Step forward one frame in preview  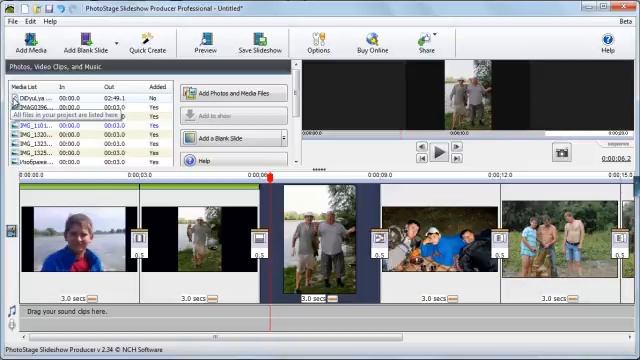point(457,146)
